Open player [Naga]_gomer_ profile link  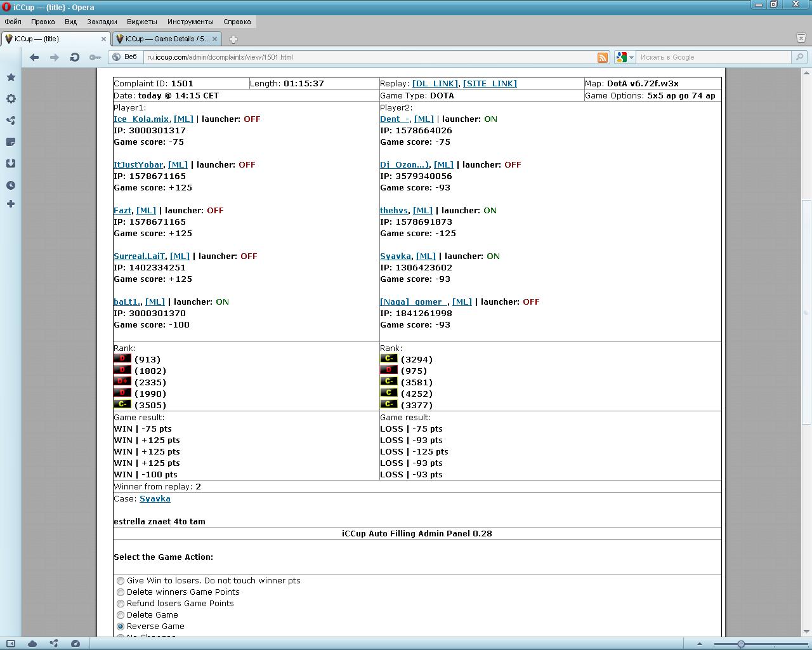(414, 302)
